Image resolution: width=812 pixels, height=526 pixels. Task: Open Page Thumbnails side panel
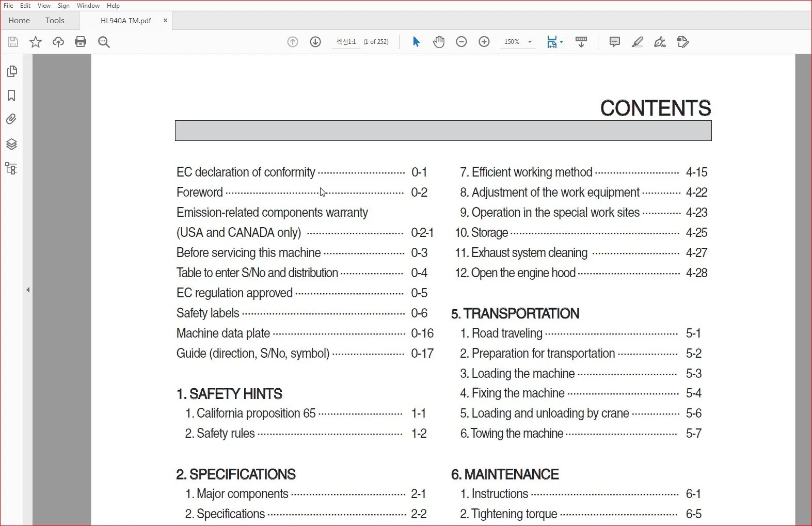point(12,71)
